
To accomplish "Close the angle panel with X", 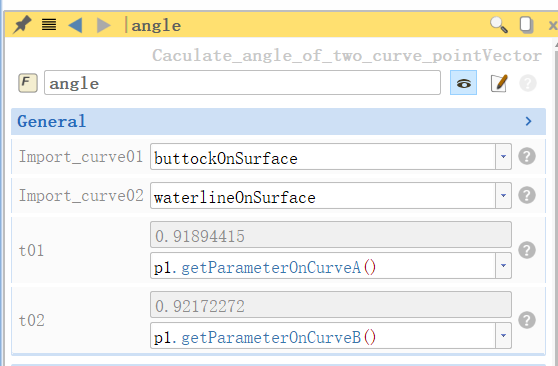I will 553,25.
